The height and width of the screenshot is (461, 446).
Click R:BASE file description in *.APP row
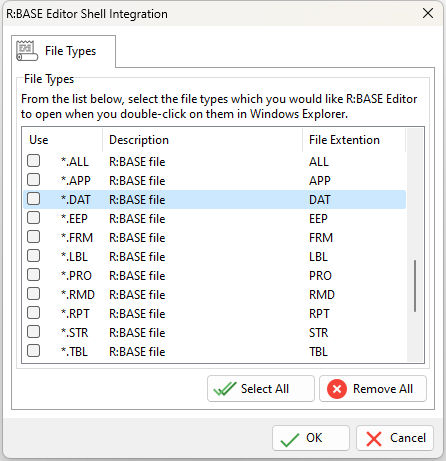[137, 181]
